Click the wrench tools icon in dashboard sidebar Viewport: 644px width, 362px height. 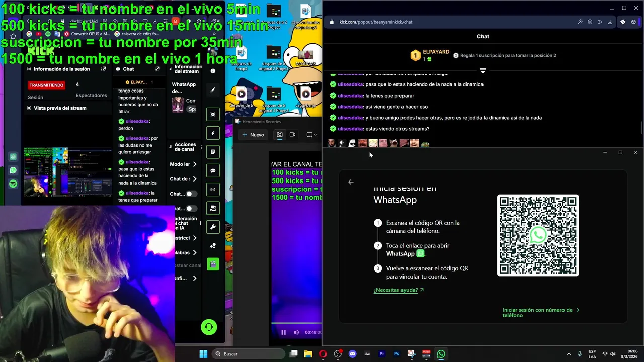pyautogui.click(x=213, y=227)
